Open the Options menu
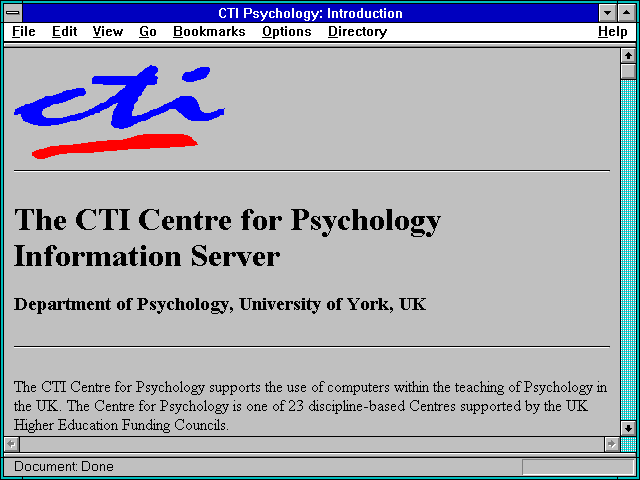The image size is (640, 480). click(x=287, y=32)
